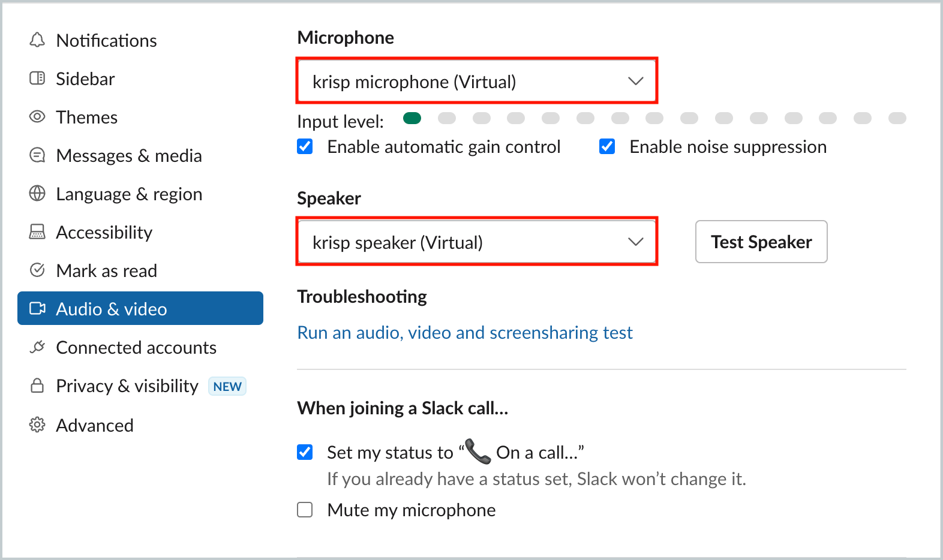Click the Notifications bell icon
The width and height of the screenshot is (943, 560).
[37, 40]
